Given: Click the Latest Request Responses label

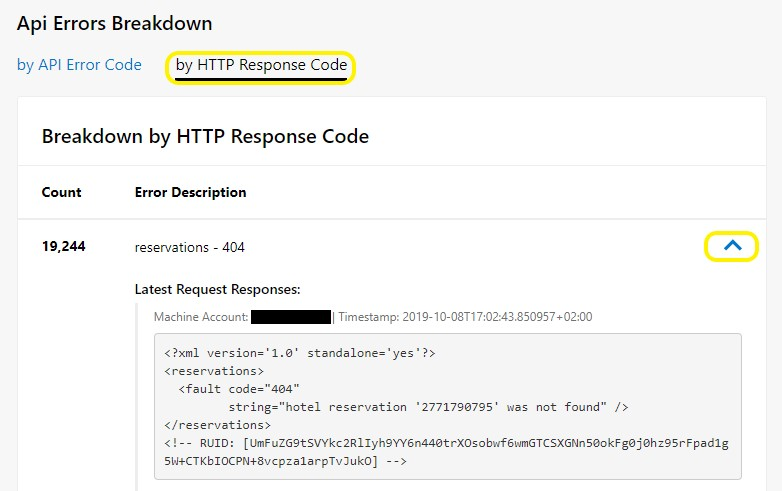Looking at the screenshot, I should (217, 289).
